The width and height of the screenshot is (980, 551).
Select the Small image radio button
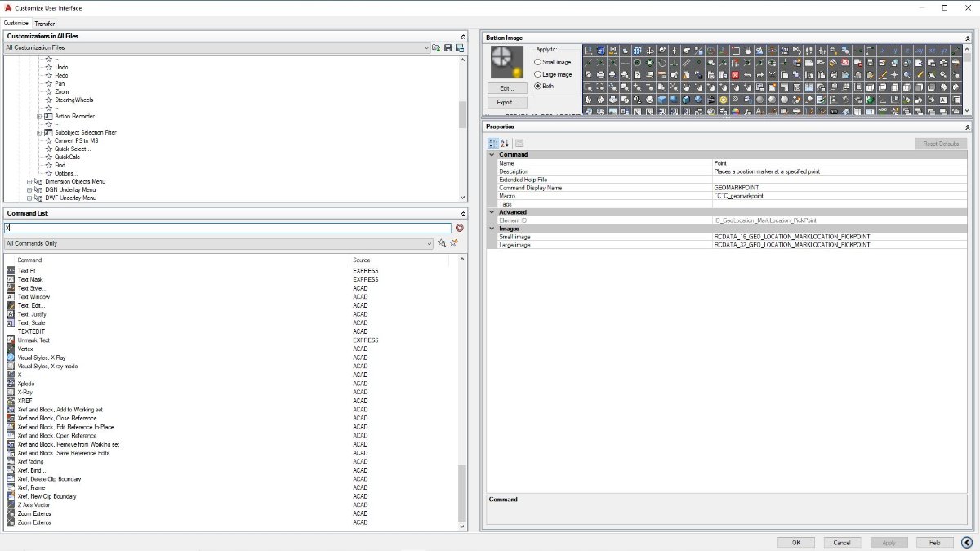point(553,62)
